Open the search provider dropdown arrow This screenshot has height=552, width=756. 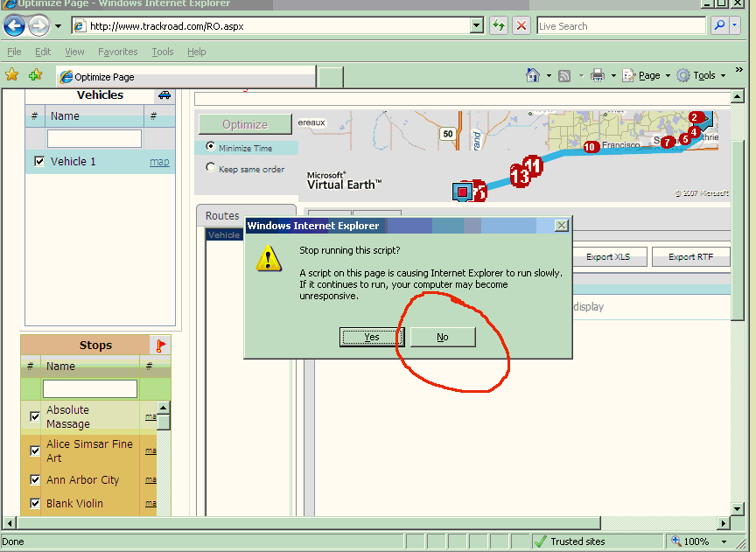click(734, 25)
